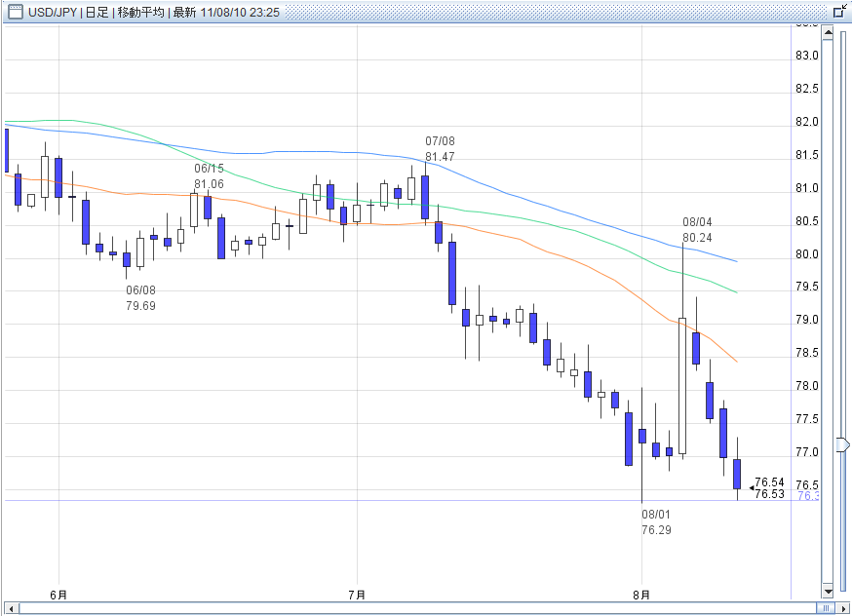Image resolution: width=852 pixels, height=616 pixels.
Task: Click the vertical scrollbar up arrow
Action: tap(828, 34)
